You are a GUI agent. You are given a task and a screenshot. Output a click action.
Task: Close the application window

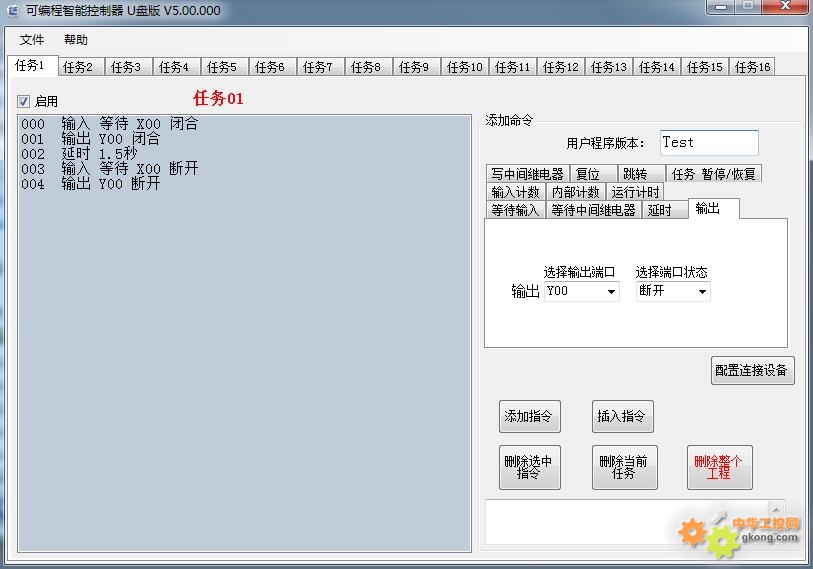(x=784, y=7)
